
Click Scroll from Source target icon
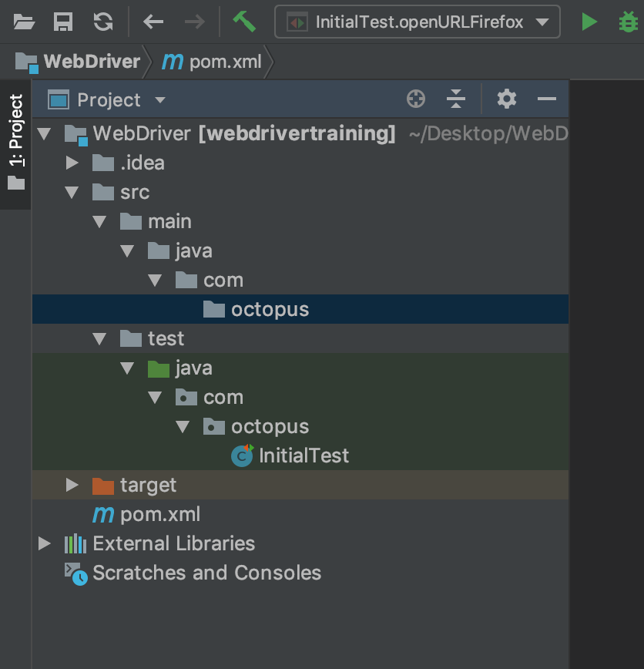coord(416,99)
